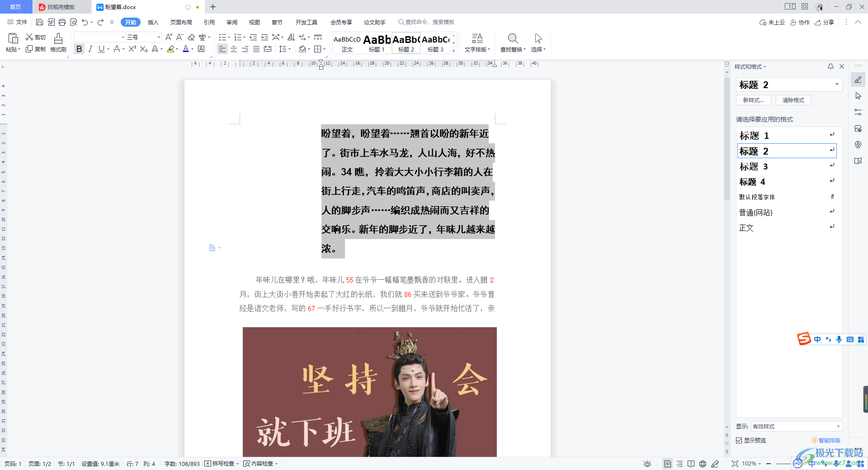Click the Save document icon
This screenshot has width=868, height=470.
pyautogui.click(x=39, y=22)
